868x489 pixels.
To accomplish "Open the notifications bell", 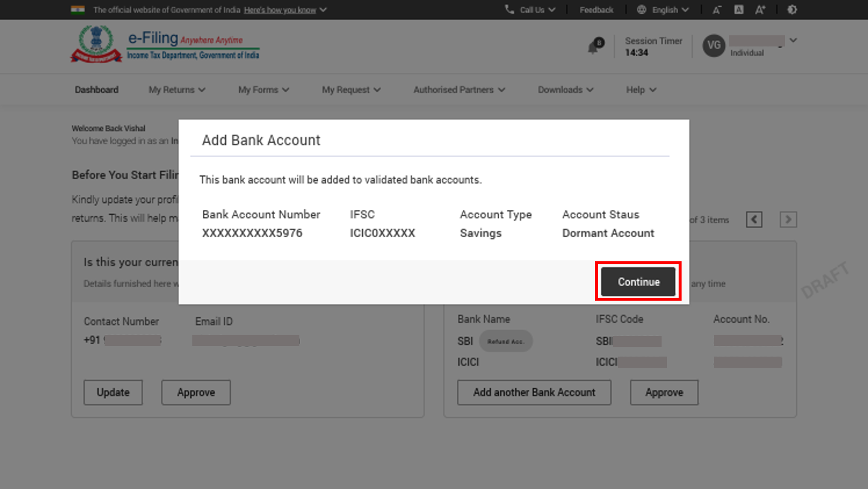I will coord(594,46).
